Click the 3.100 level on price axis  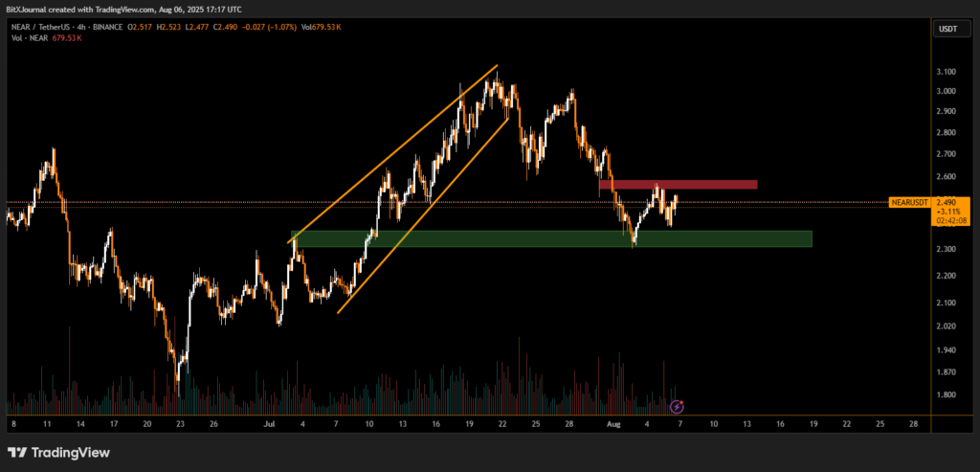[x=946, y=72]
